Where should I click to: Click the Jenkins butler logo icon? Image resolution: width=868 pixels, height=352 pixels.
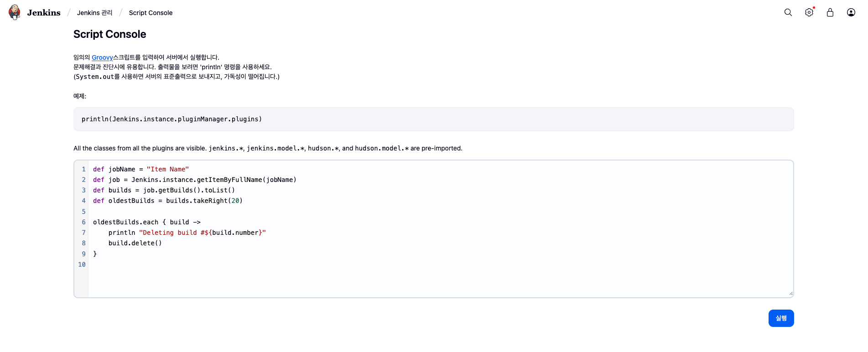pyautogui.click(x=15, y=12)
